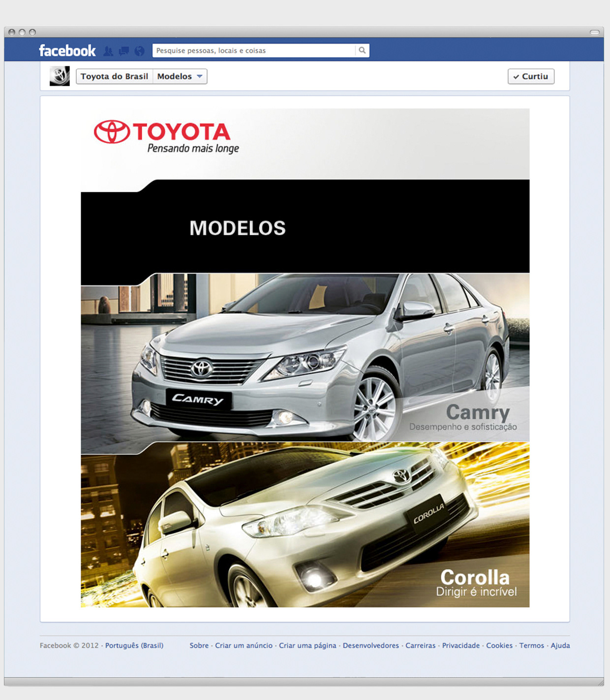This screenshot has width=610, height=700.
Task: Open the Cookies footer link
Action: click(x=499, y=645)
